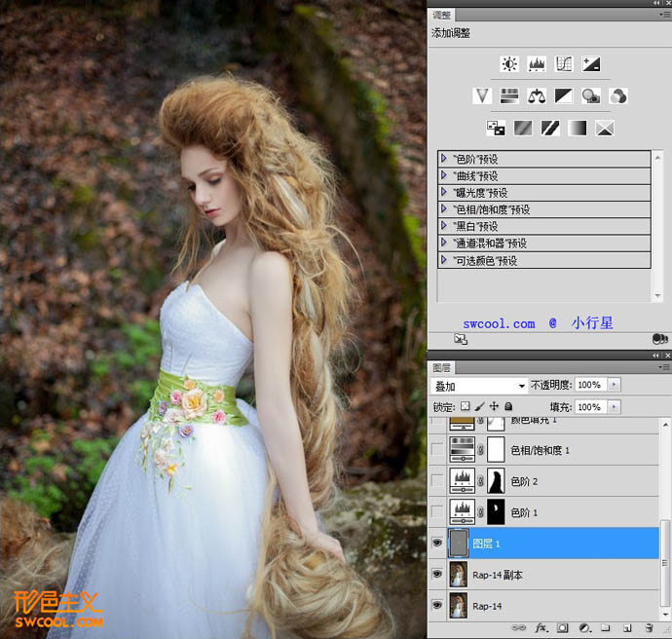This screenshot has height=639, width=672.
Task: Open the 不透明度 opacity slider arrow
Action: (614, 386)
